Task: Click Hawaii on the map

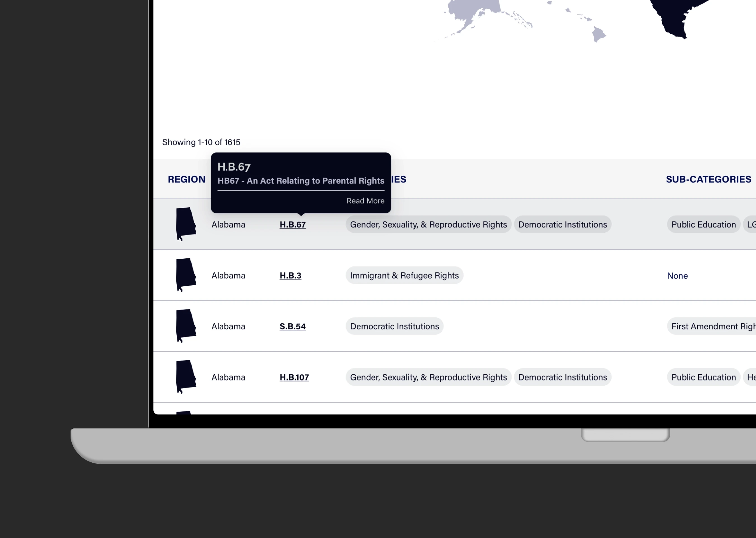Action: (598, 34)
